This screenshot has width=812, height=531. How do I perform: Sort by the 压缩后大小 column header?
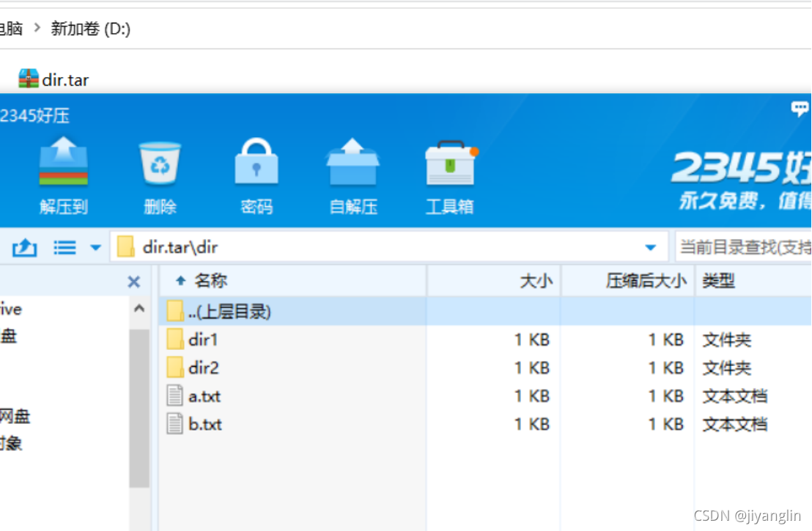tap(627, 281)
